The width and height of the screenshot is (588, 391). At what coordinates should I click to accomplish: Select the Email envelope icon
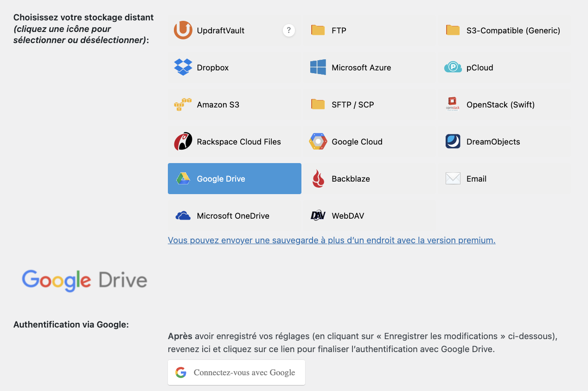point(453,179)
